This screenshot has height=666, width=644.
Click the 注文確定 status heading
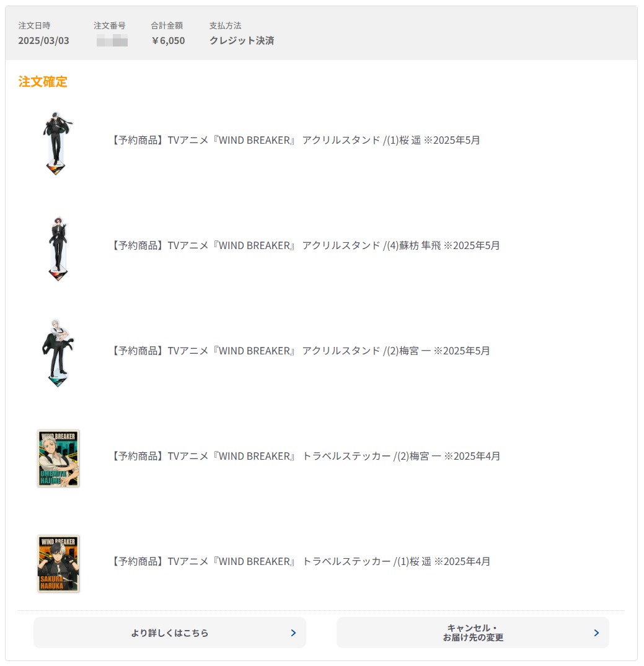point(43,82)
